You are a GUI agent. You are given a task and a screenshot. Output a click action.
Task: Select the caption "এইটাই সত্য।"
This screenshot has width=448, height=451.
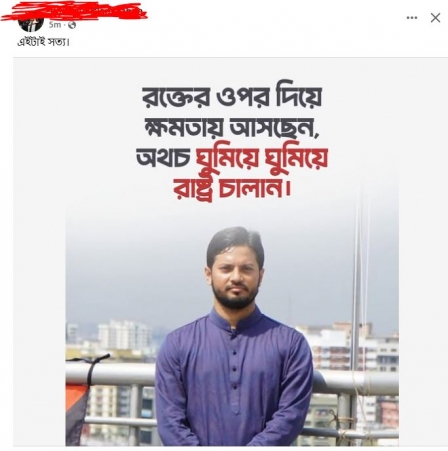click(43, 42)
